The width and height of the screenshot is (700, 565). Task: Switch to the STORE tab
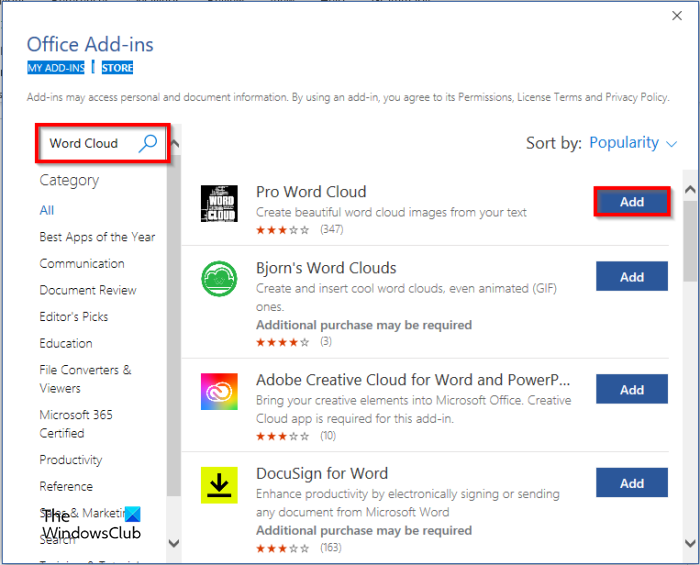[116, 68]
